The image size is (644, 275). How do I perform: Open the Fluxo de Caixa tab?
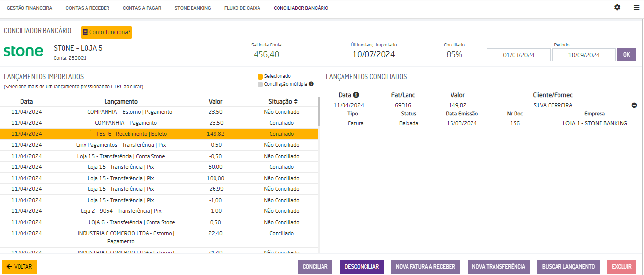242,8
